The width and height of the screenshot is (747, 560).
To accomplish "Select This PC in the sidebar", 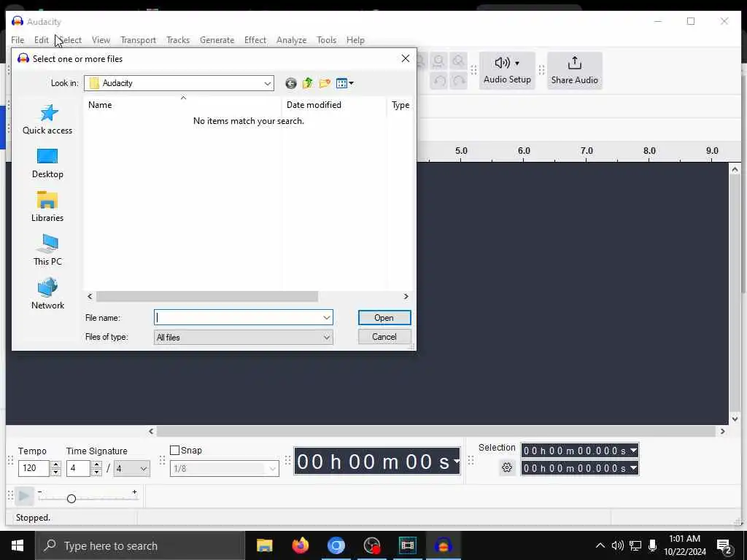I will tap(47, 251).
